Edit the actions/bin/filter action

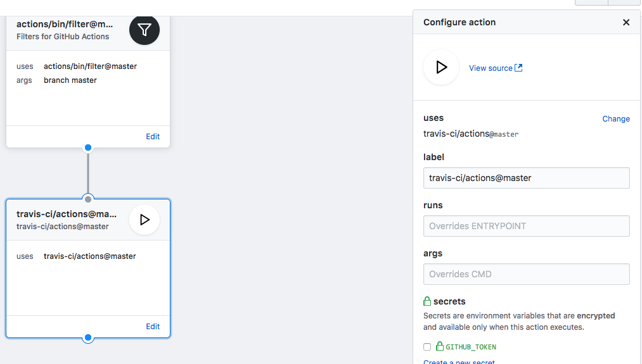tap(153, 136)
